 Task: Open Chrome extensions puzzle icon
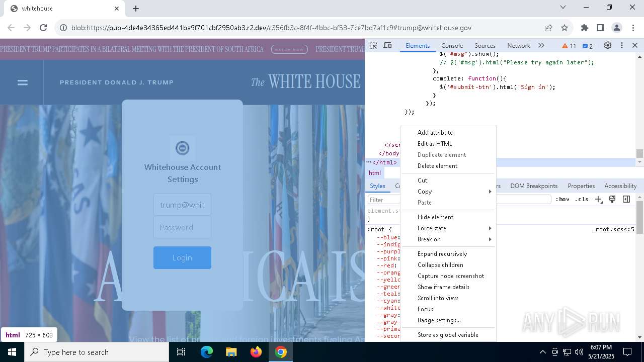585,28
